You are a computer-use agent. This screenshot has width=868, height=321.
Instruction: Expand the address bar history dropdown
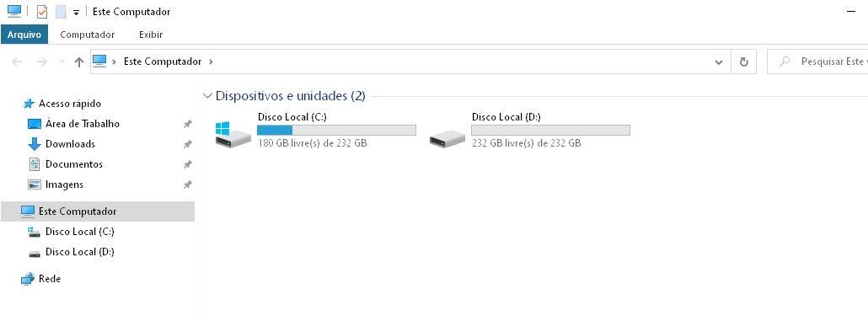[x=719, y=62]
